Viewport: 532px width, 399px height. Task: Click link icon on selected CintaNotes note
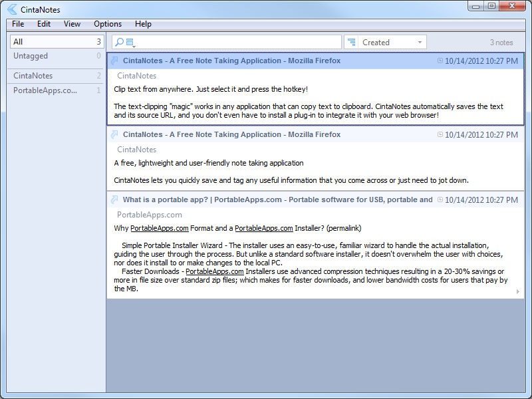114,61
